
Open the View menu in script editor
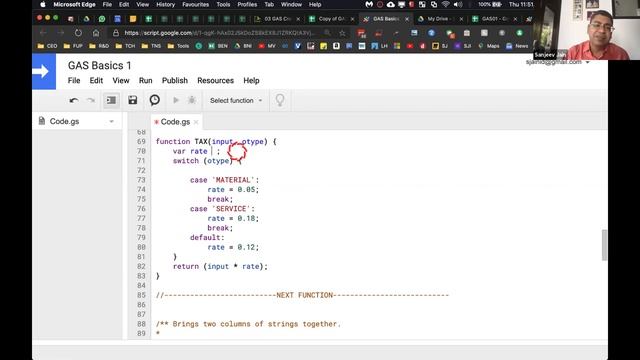pos(121,81)
